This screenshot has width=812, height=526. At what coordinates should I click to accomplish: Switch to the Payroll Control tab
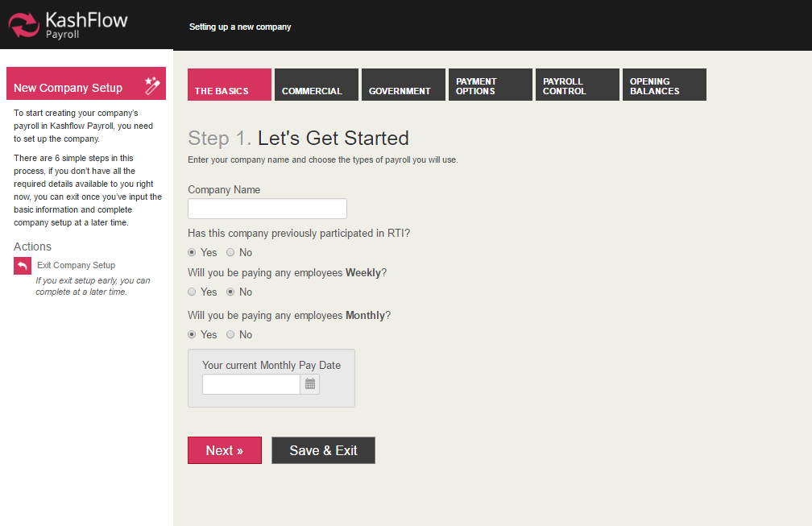coord(578,85)
